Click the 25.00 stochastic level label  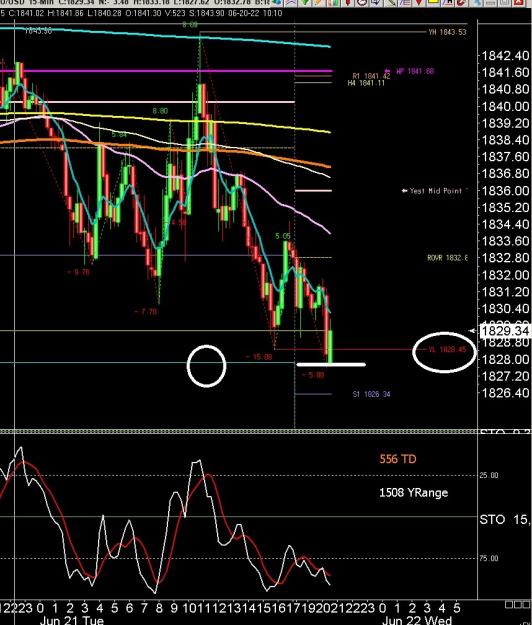[489, 475]
